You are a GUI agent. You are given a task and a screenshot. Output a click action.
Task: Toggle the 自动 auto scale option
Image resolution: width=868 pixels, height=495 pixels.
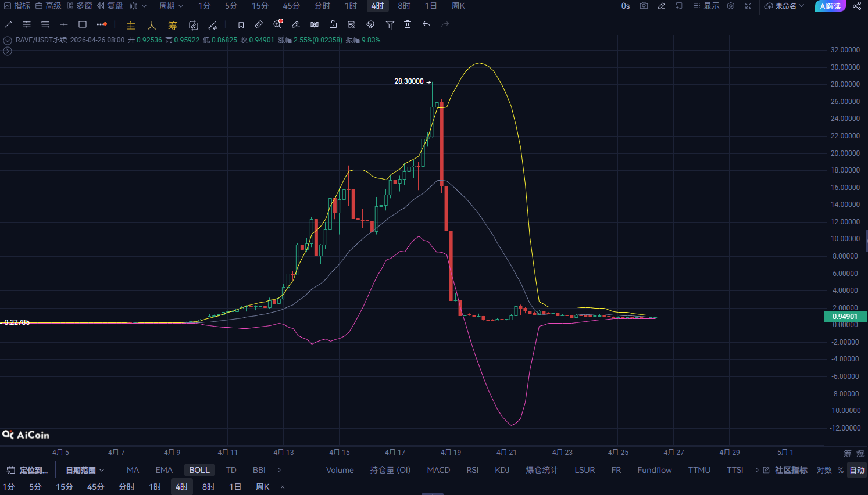pyautogui.click(x=857, y=470)
